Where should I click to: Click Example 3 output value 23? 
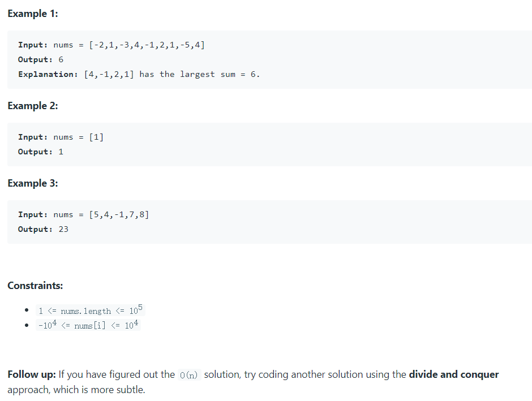[63, 230]
